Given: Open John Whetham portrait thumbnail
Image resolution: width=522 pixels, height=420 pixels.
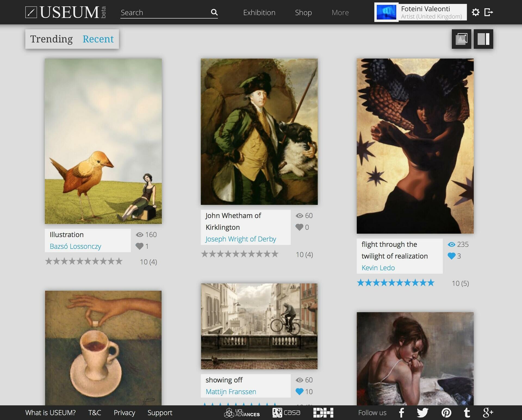Looking at the screenshot, I should point(259,132).
